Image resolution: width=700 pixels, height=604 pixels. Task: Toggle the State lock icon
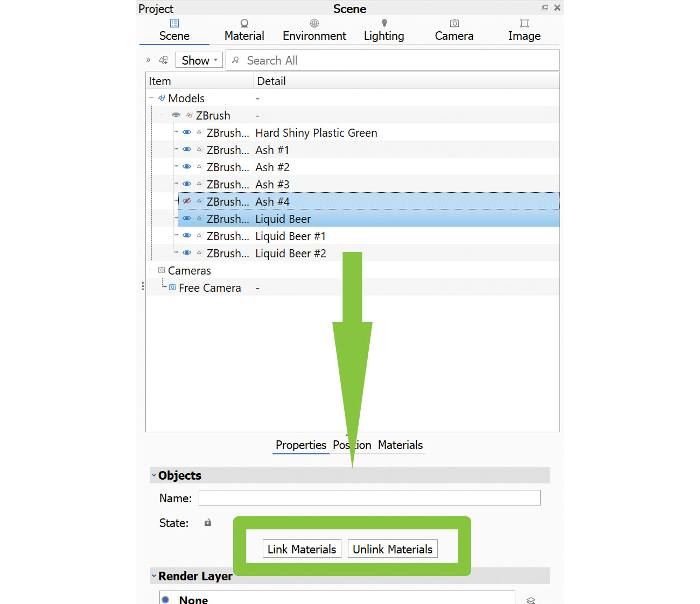coord(208,523)
